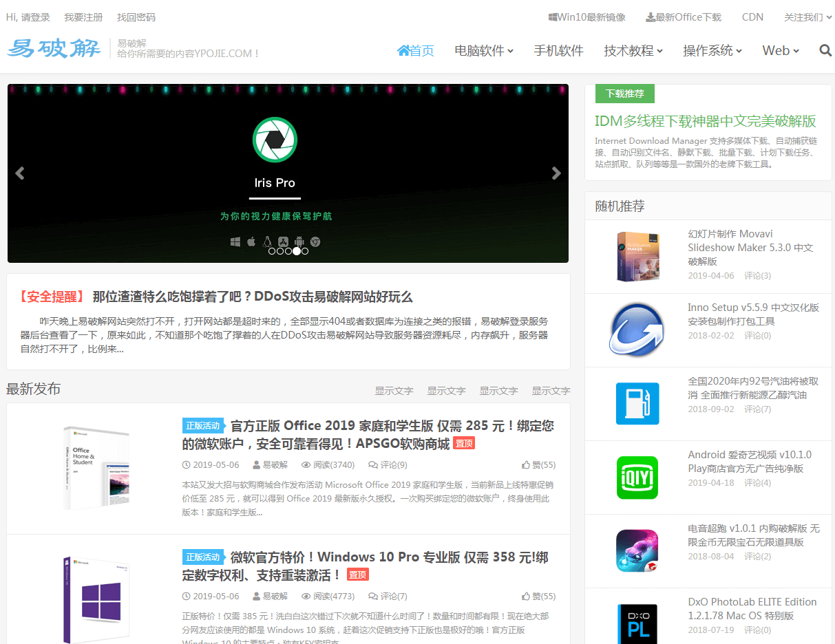The width and height of the screenshot is (835, 644).
Task: Click the Chrome icon on the Iris Pro slide
Action: (315, 241)
